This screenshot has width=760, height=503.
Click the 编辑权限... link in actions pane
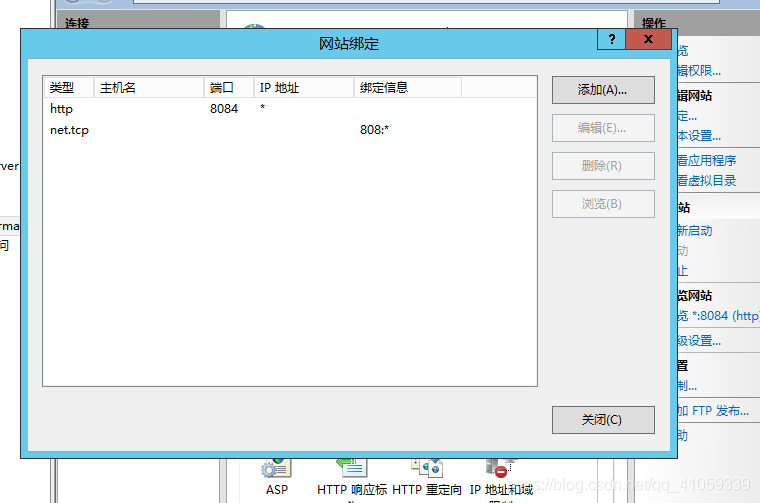(699, 71)
